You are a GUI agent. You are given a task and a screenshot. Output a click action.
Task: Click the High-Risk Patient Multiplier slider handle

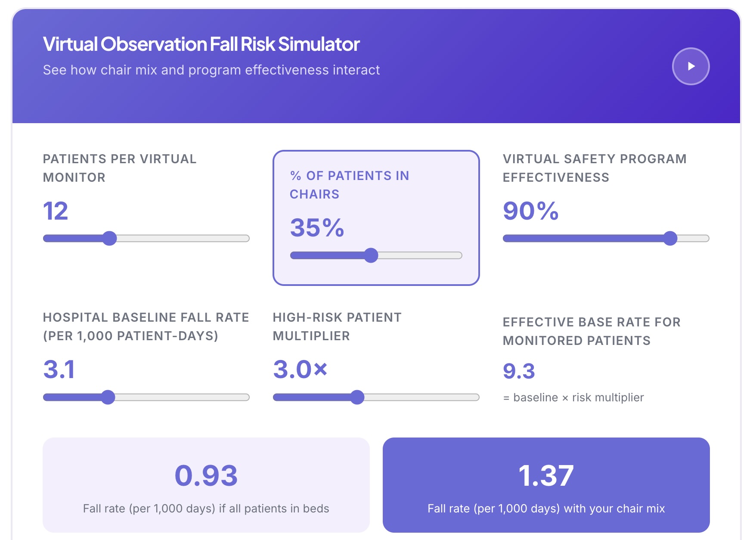point(357,397)
